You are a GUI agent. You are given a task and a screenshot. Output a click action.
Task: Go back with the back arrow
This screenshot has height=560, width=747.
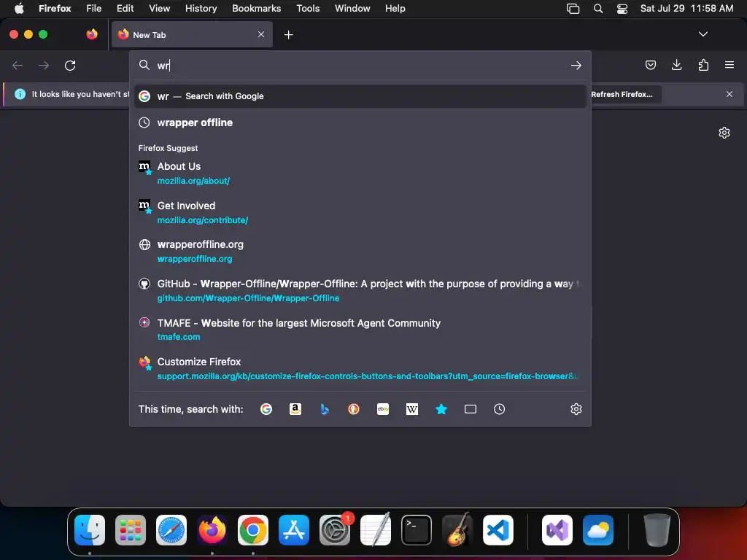coord(18,65)
